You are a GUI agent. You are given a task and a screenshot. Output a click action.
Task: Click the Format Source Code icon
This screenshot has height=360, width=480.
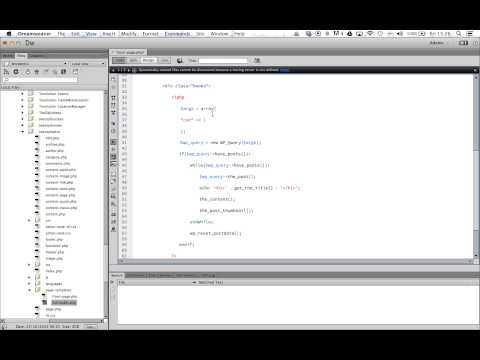pos(114,229)
